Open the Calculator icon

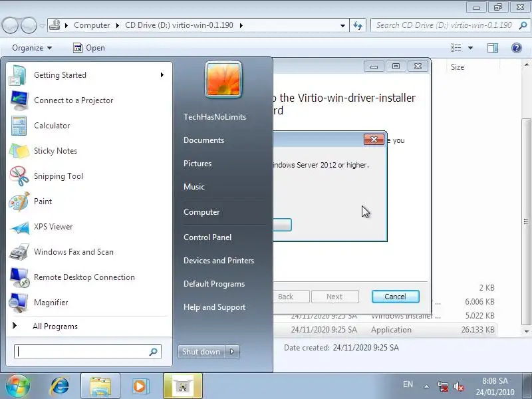click(x=19, y=126)
